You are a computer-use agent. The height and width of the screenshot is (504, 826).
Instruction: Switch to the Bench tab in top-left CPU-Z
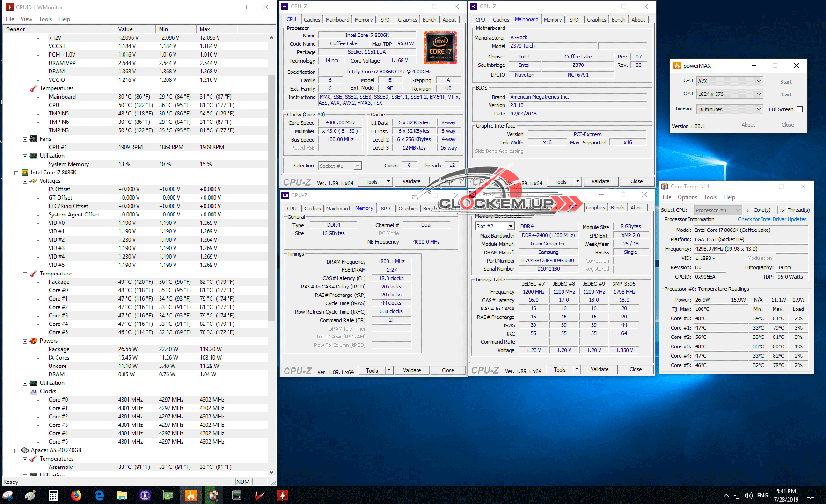(x=429, y=20)
